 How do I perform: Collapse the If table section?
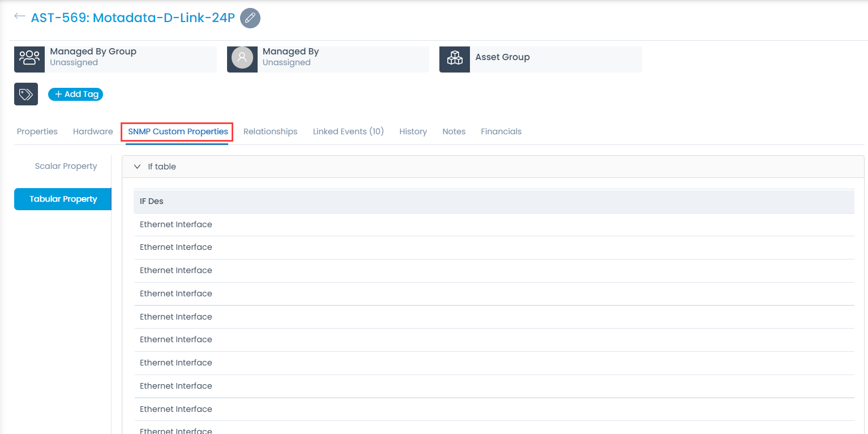(x=162, y=166)
